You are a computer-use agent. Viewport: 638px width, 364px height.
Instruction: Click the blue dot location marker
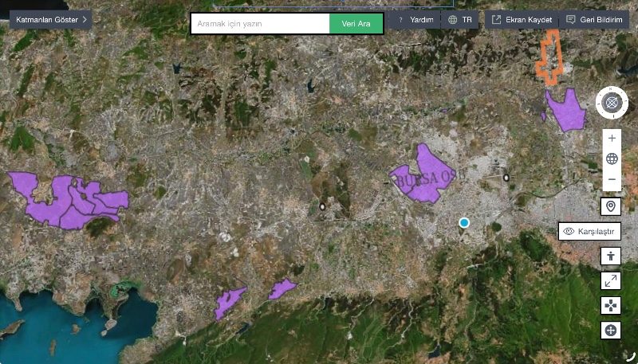(x=464, y=223)
